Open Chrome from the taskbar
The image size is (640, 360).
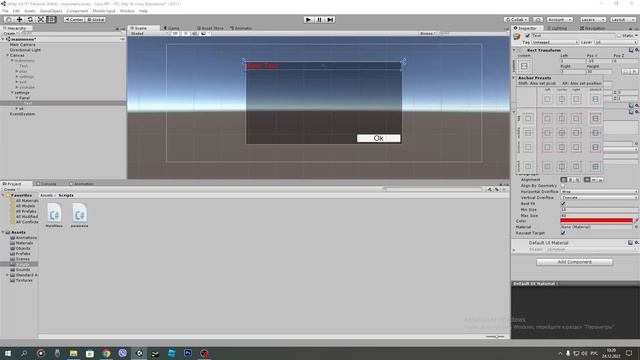106,353
